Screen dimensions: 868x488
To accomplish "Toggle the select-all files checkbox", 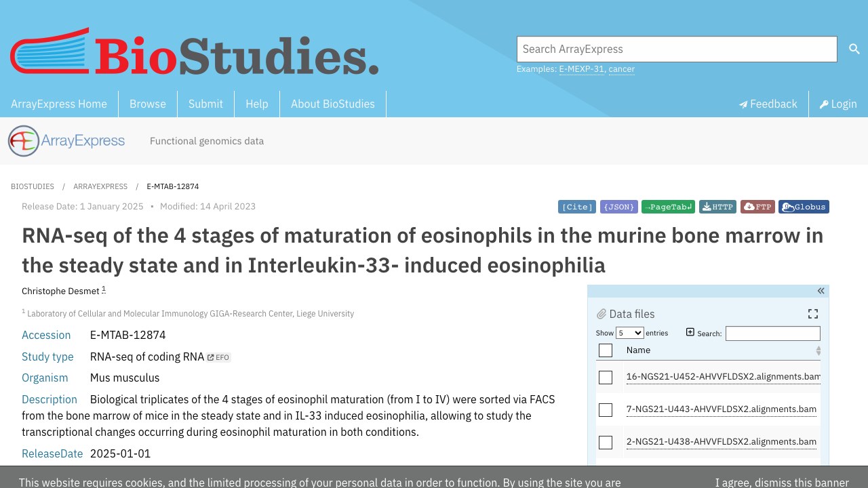I will point(606,350).
